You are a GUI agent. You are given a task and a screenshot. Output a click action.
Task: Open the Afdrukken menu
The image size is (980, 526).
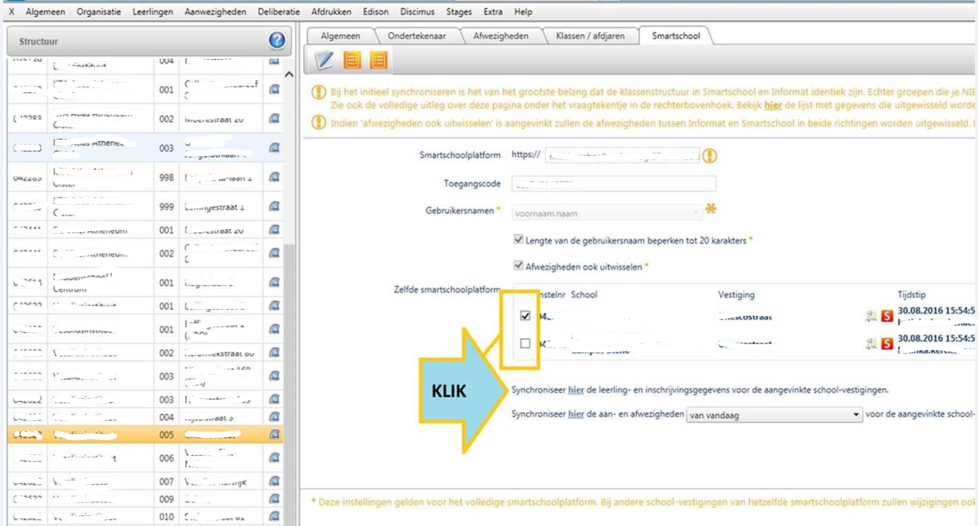coord(331,12)
